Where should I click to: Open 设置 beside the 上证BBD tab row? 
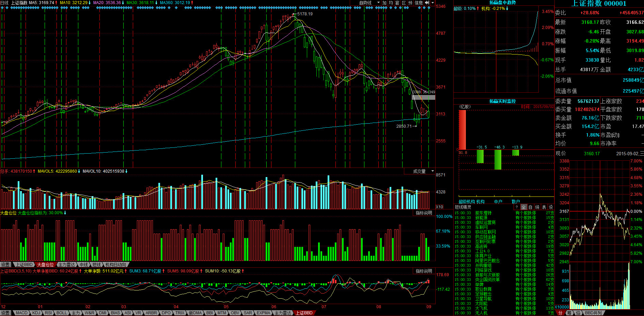pyautogui.click(x=5, y=265)
